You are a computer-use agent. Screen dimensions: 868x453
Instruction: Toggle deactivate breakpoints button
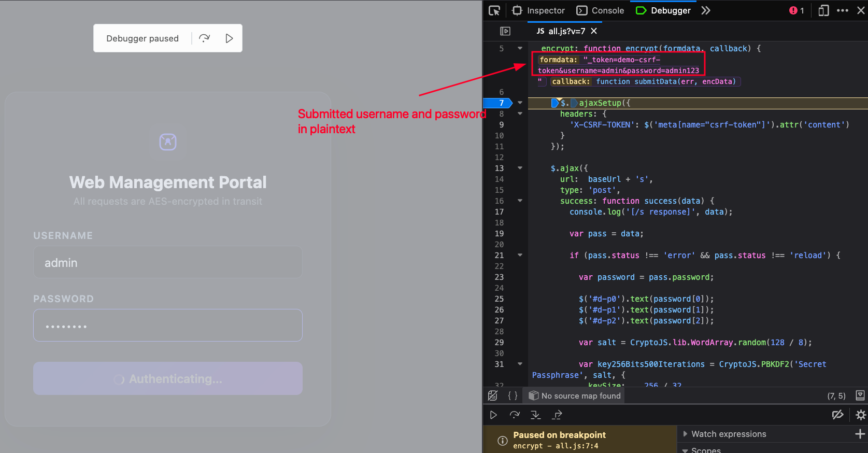click(x=837, y=415)
